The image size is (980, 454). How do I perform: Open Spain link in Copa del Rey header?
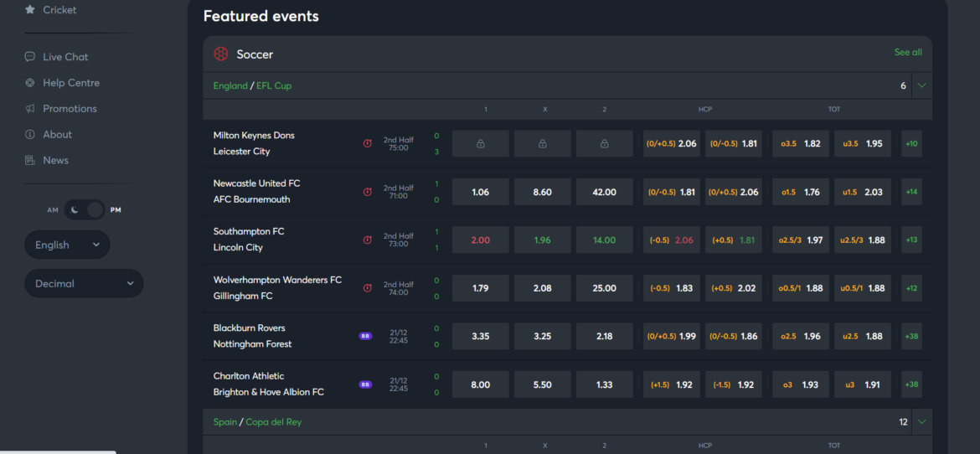(225, 422)
